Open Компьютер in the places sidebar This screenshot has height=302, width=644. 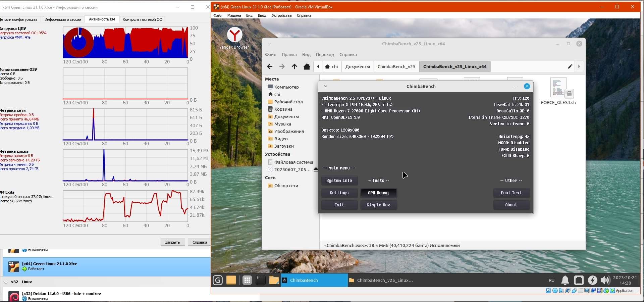click(286, 87)
